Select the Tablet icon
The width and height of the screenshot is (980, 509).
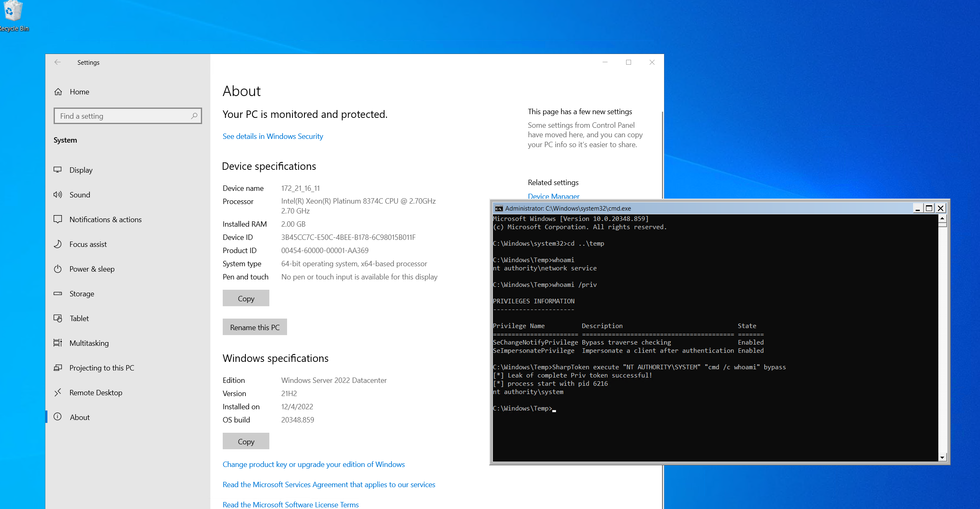58,318
